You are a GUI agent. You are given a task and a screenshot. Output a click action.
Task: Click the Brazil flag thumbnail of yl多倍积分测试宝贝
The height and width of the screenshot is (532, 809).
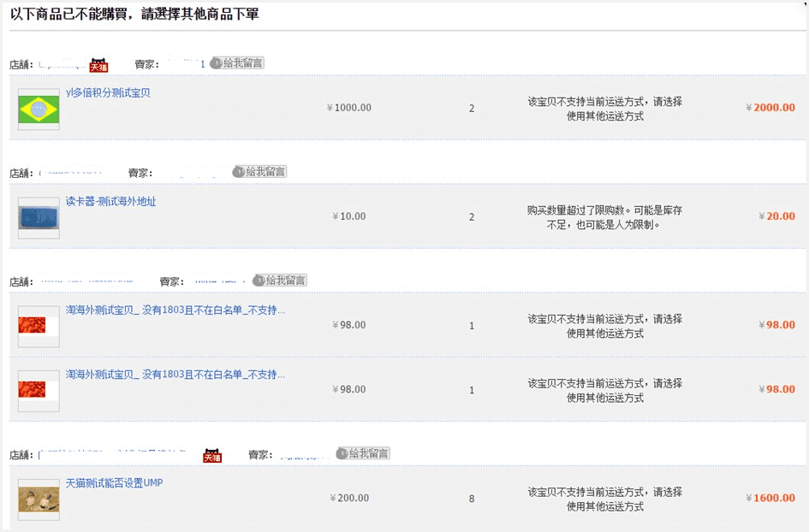coord(39,109)
